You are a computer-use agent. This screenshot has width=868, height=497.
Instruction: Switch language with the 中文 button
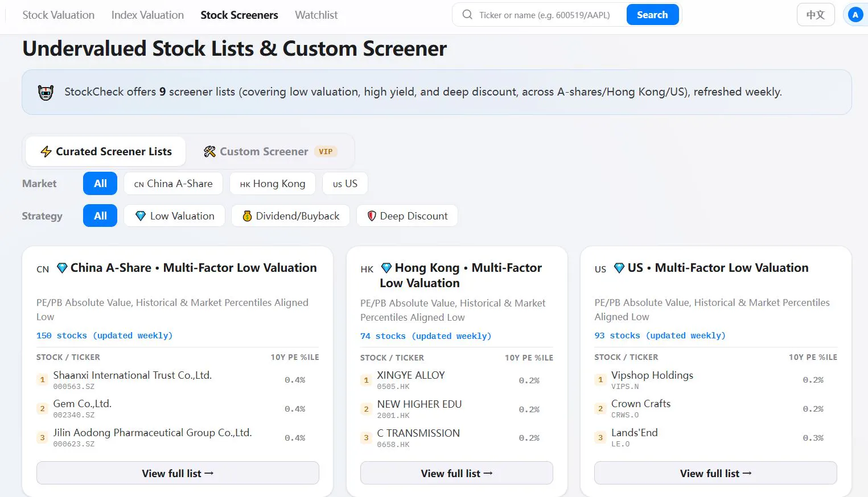point(816,15)
